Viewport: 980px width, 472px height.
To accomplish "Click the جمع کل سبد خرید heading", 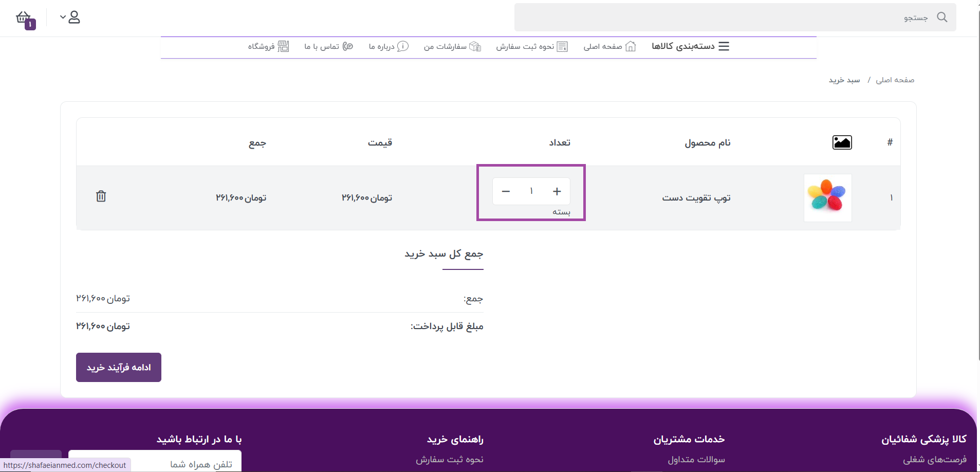I will (x=444, y=254).
